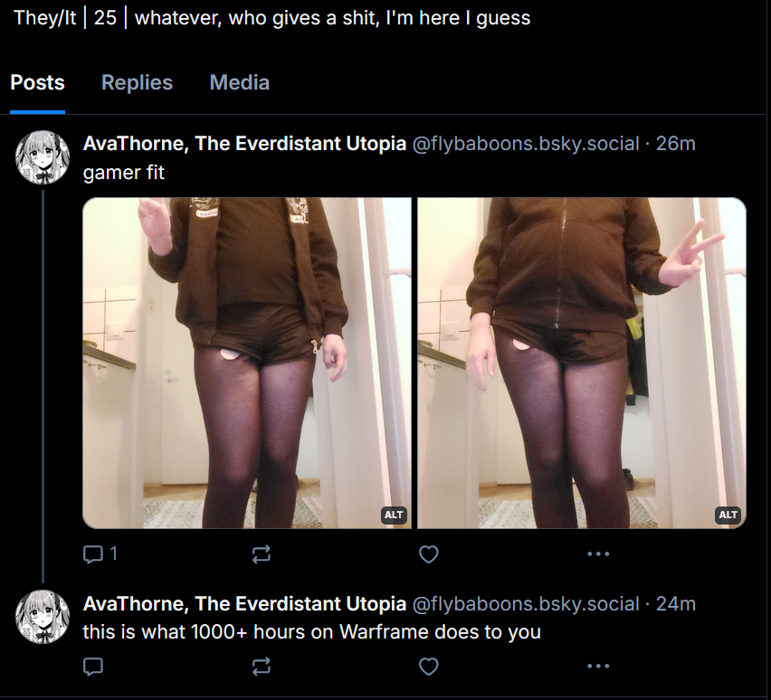Open replies on the 'gamer fit' post
Image resolution: width=771 pixels, height=700 pixels.
pos(100,554)
